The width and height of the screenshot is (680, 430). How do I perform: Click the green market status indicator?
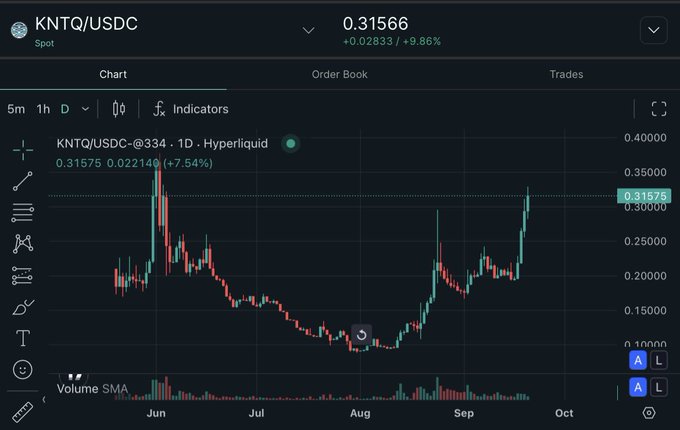291,143
